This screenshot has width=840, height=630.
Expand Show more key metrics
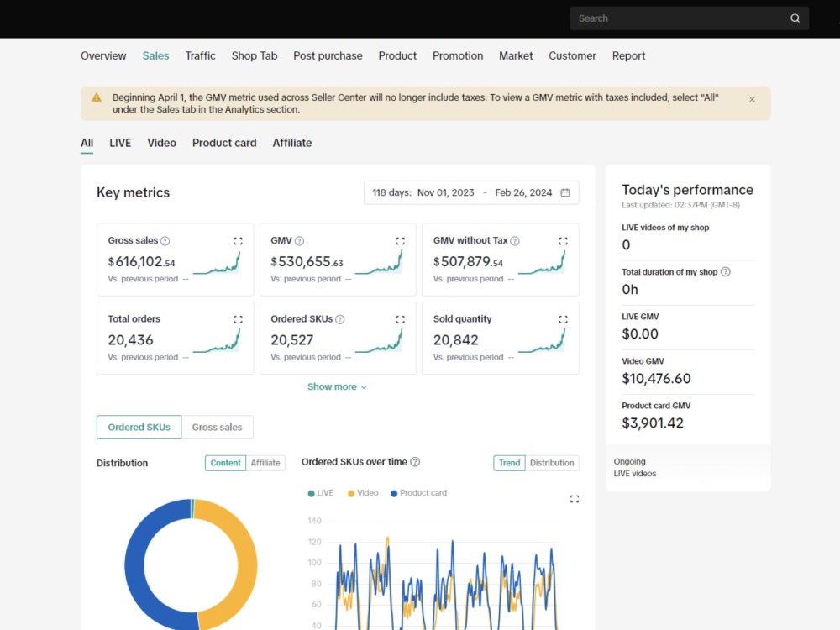(337, 386)
